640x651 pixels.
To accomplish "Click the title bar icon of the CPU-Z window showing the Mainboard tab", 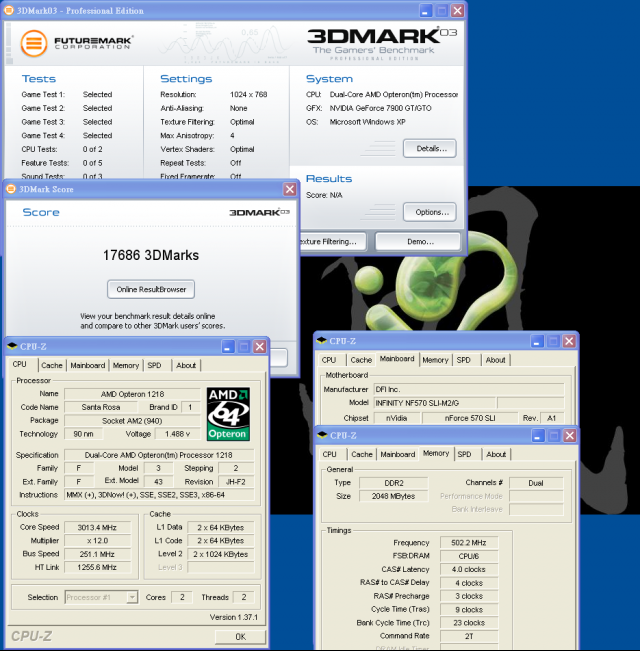I will click(322, 341).
